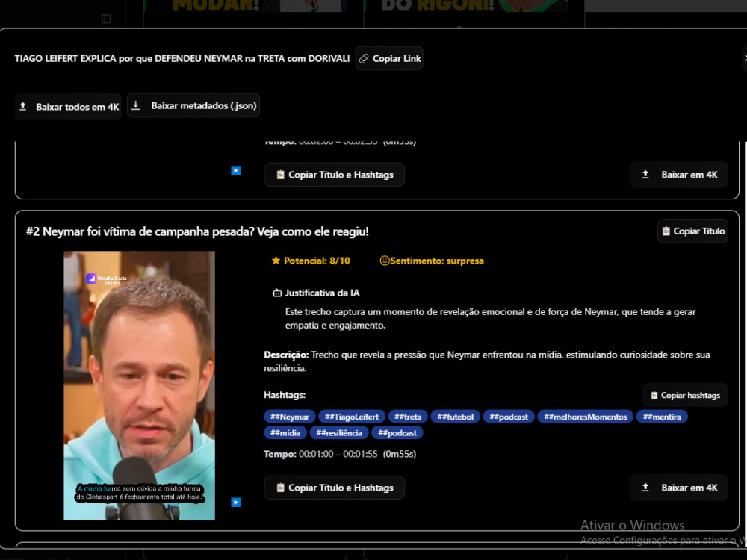Select the ##mídia hashtag chip
This screenshot has width=747, height=560.
click(x=285, y=433)
